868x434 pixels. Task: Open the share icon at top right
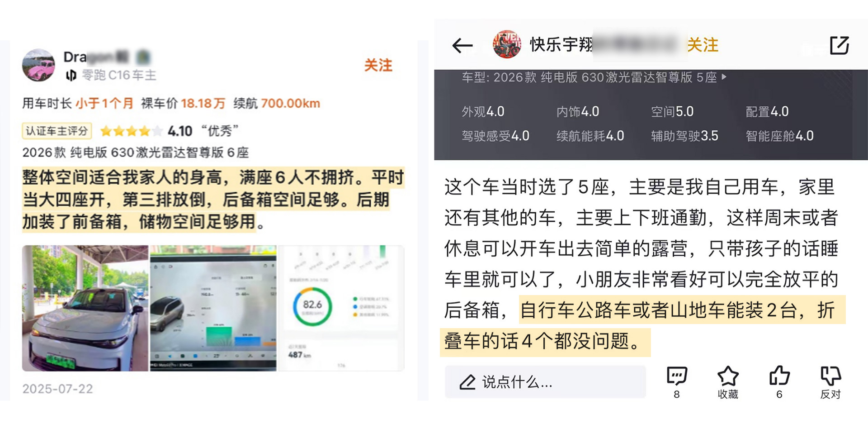point(839,45)
